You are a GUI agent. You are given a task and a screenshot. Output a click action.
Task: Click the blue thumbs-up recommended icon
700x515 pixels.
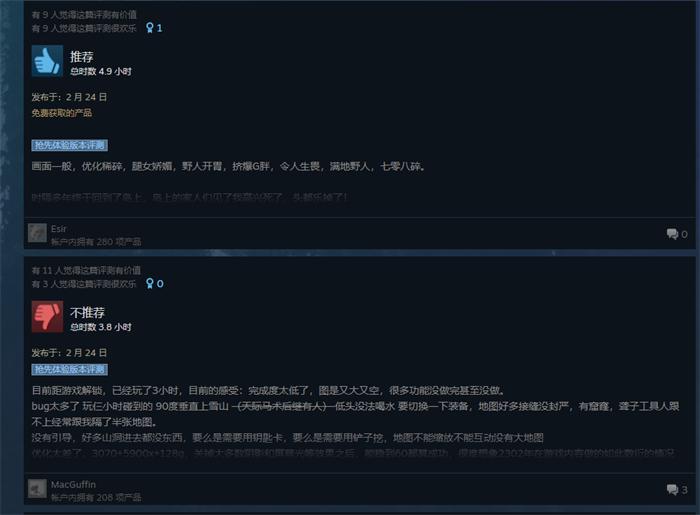47,61
